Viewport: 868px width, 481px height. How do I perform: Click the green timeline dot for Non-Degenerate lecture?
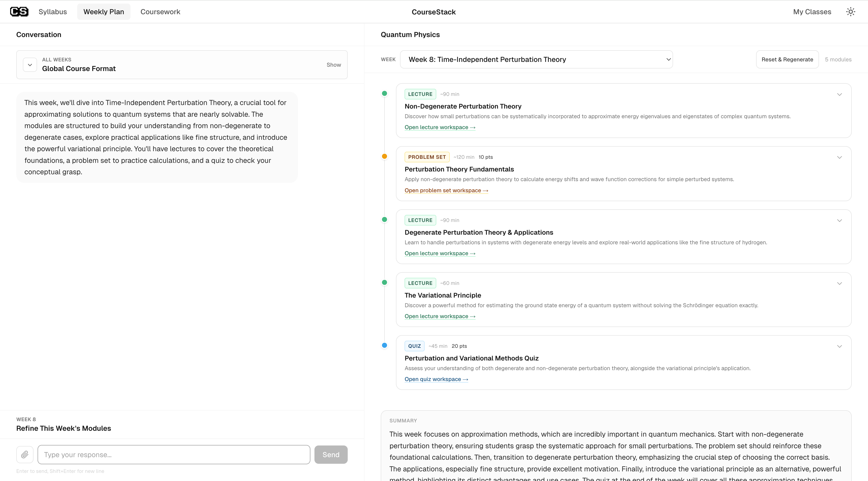(385, 94)
